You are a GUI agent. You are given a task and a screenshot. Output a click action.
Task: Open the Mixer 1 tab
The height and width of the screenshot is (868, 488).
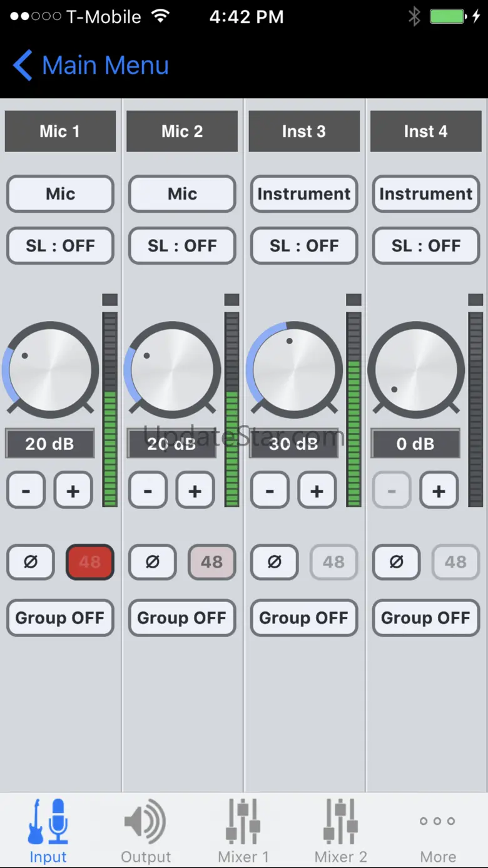click(x=243, y=831)
